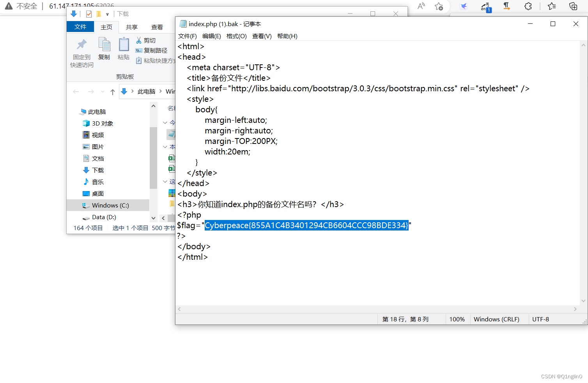Click Notepad vertical scroll-up arrow
Screen dimensions: 588x383
pos(583,45)
